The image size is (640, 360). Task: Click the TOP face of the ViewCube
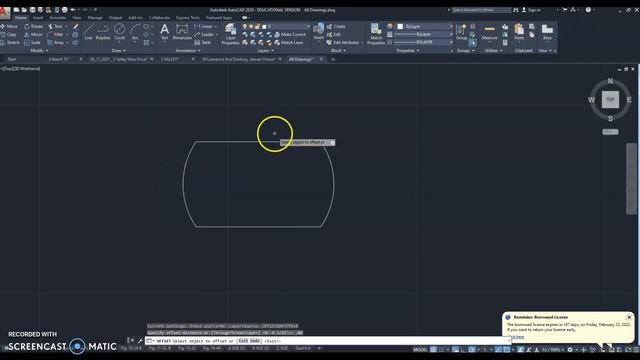[610, 100]
